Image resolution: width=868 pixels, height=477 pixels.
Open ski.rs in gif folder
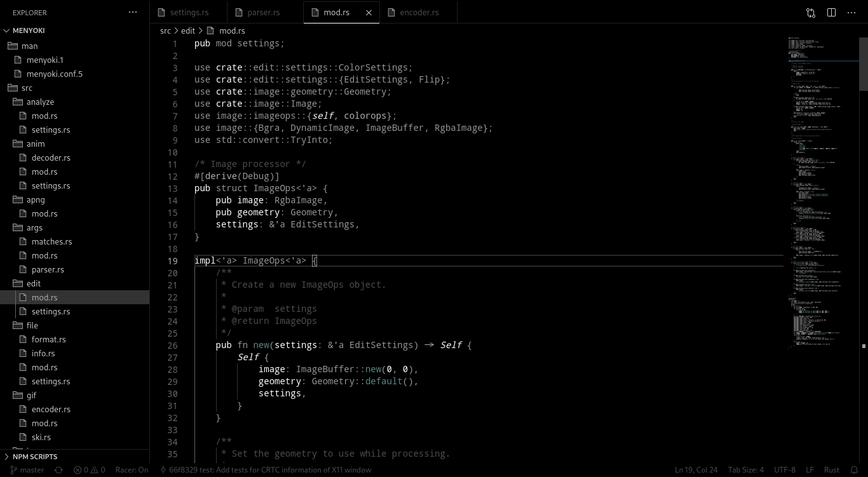click(x=74, y=437)
